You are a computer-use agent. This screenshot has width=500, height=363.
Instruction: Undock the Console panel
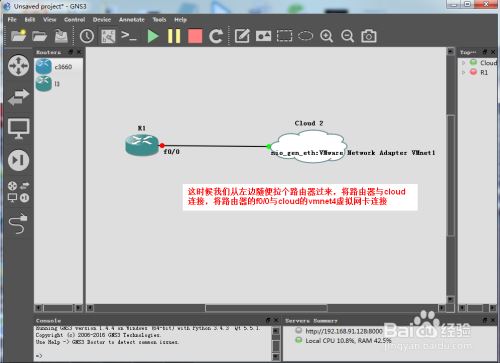point(268,320)
